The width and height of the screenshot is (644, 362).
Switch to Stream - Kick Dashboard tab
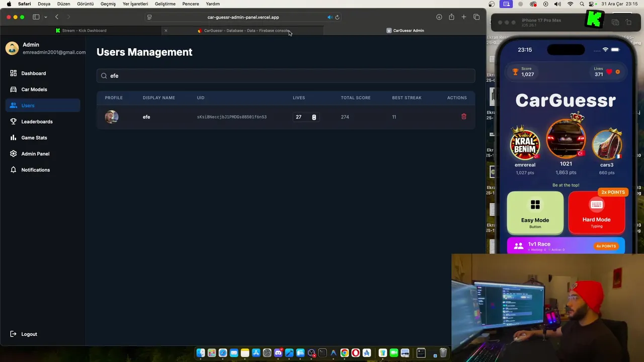point(81,31)
